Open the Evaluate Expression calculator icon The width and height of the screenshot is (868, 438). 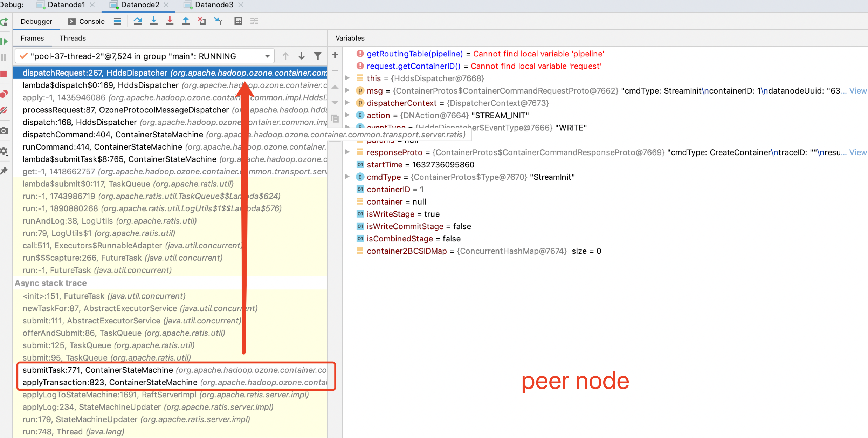pyautogui.click(x=238, y=21)
